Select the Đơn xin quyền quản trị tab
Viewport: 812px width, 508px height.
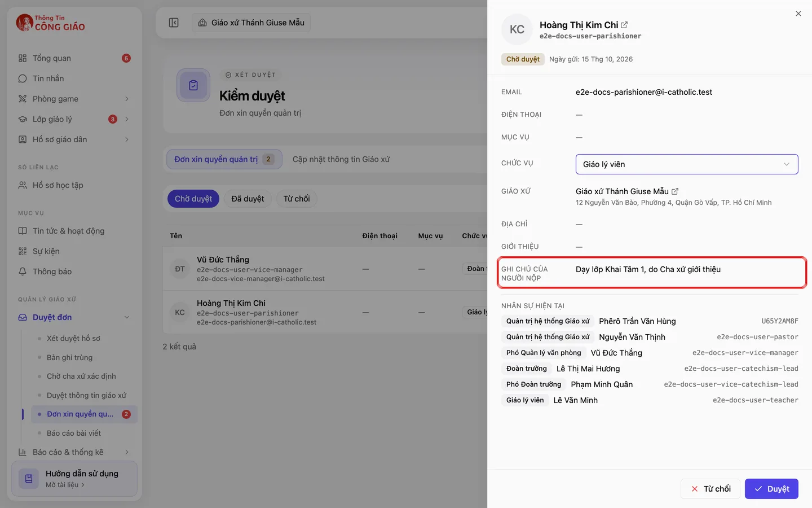224,159
